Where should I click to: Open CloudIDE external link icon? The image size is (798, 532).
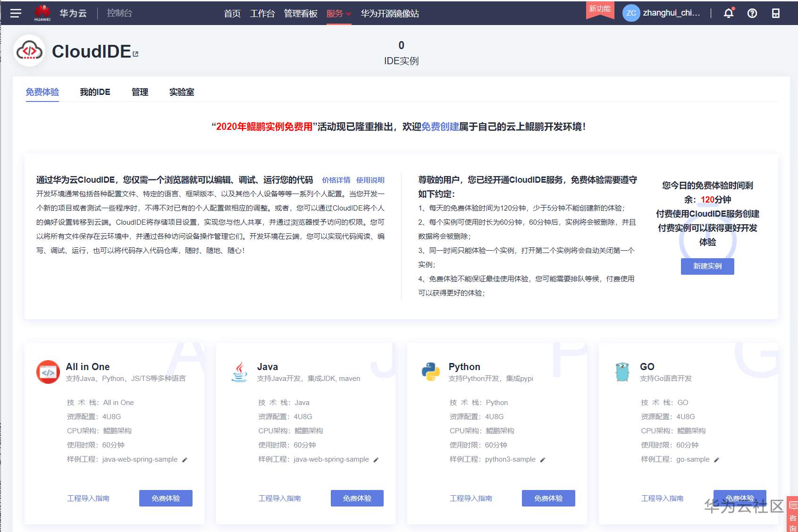136,54
